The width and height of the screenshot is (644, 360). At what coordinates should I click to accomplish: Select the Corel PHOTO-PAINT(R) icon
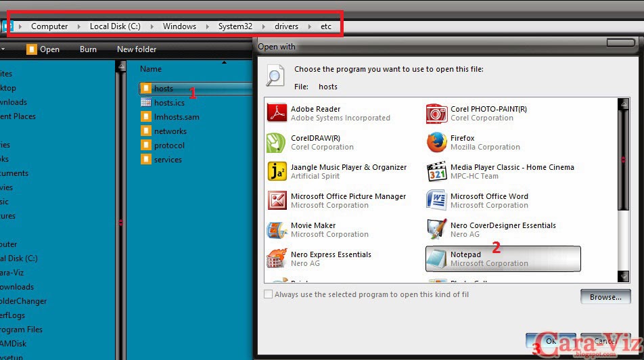436,114
